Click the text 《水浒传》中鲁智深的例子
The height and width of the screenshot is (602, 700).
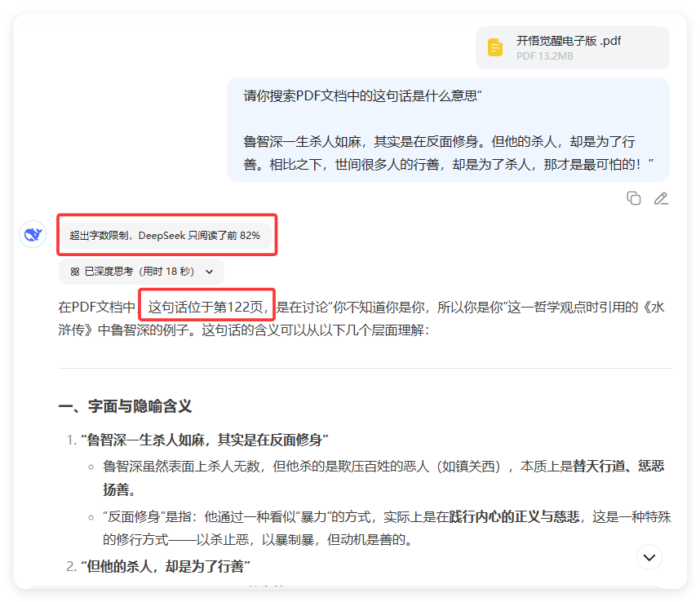pos(361,319)
